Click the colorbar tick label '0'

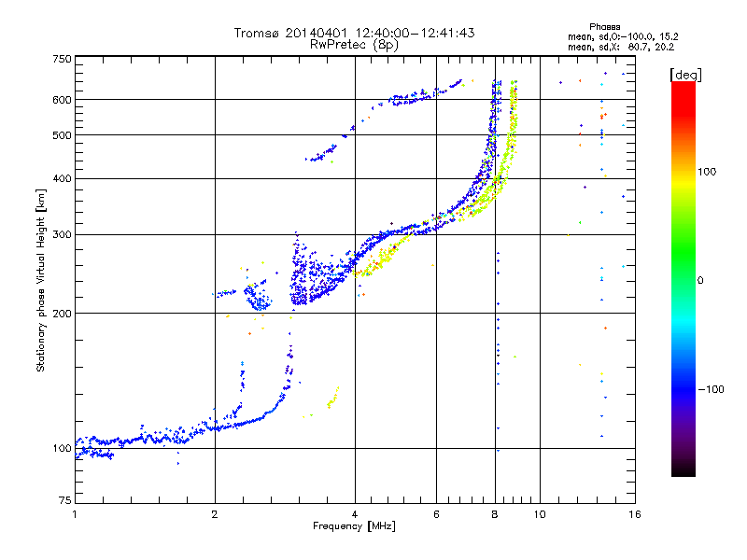[x=700, y=281]
